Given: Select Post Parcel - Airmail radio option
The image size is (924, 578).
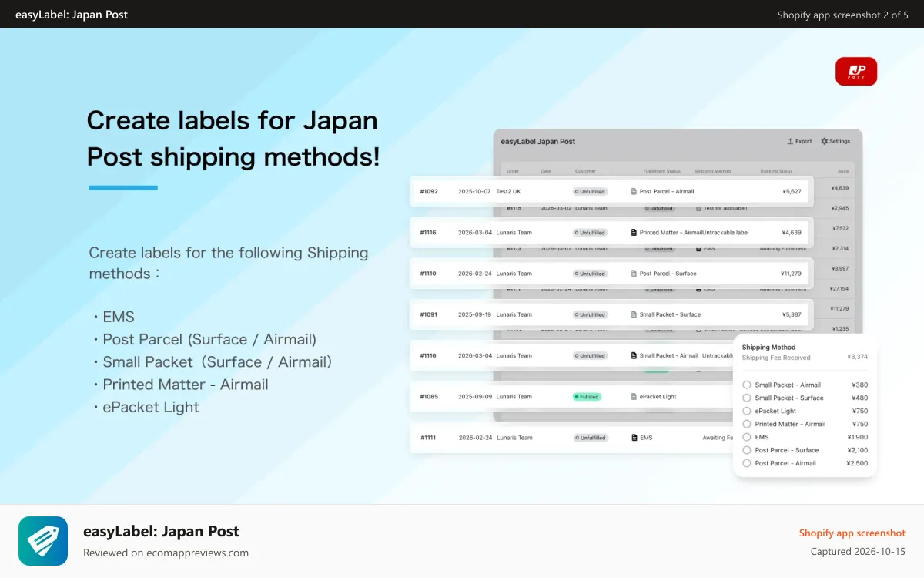Looking at the screenshot, I should coord(746,463).
